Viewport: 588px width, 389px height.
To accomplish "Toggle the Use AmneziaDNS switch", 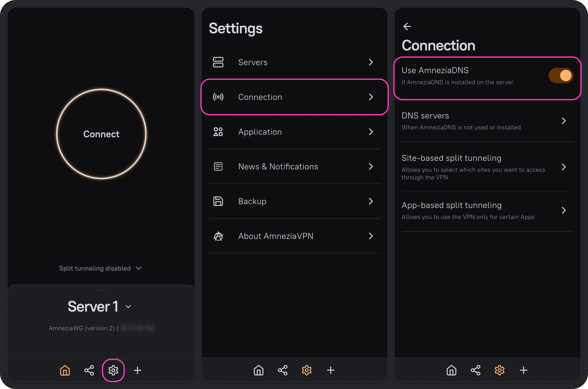I will tap(561, 76).
